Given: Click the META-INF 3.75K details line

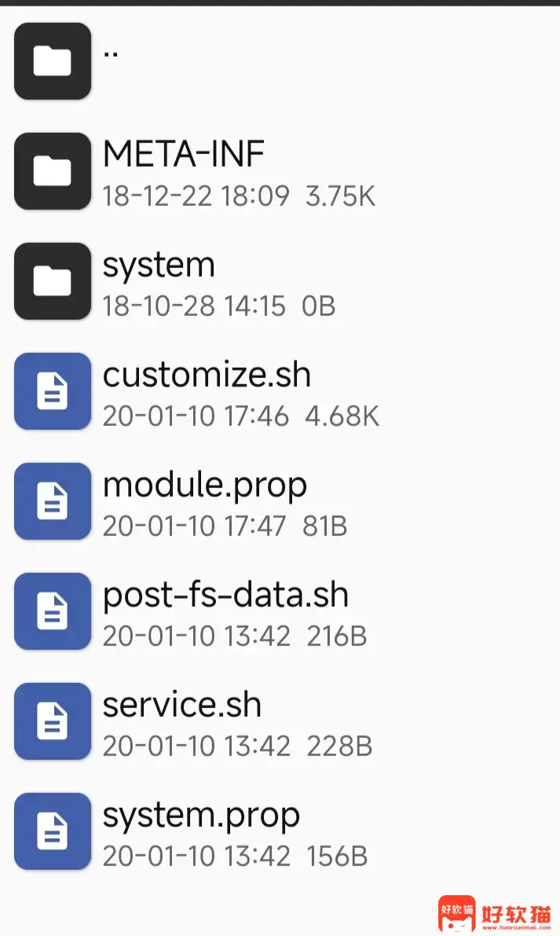Looking at the screenshot, I should [239, 196].
